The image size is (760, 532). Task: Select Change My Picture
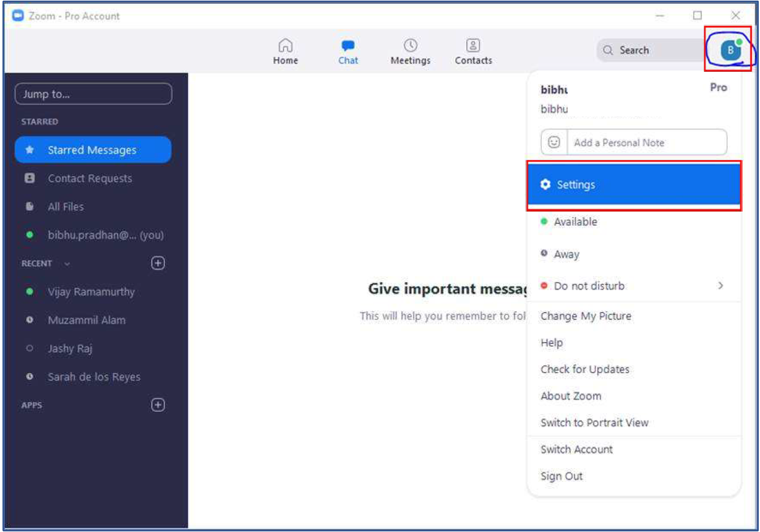click(586, 316)
